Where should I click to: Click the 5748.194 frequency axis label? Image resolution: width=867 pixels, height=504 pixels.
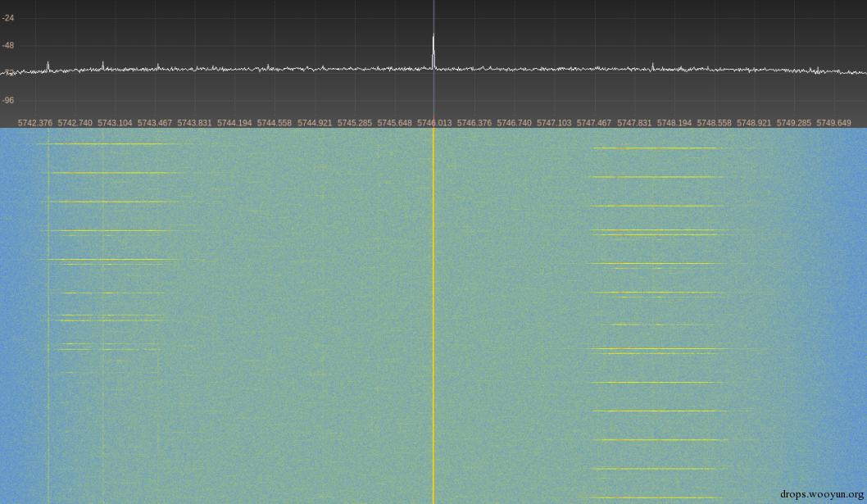pyautogui.click(x=674, y=123)
